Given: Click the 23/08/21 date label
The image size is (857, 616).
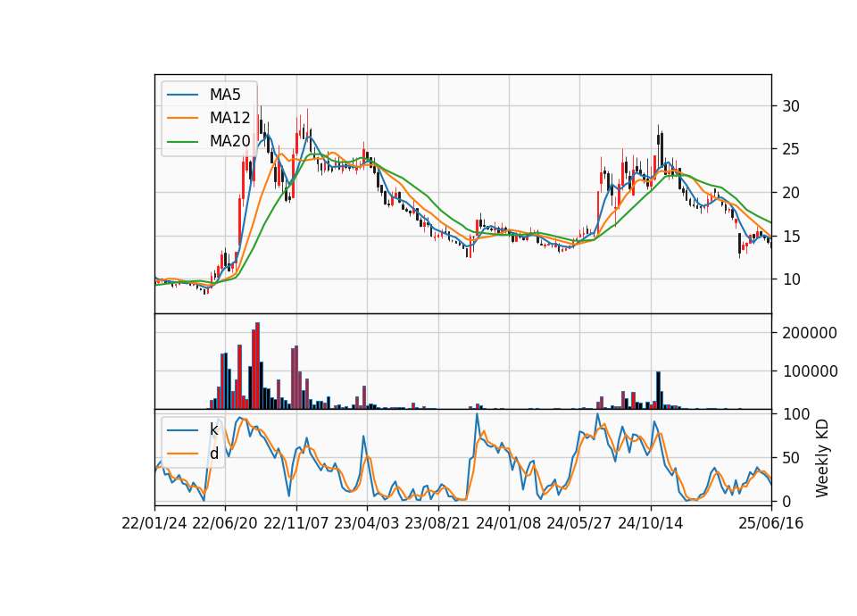Looking at the screenshot, I should (x=437, y=523).
